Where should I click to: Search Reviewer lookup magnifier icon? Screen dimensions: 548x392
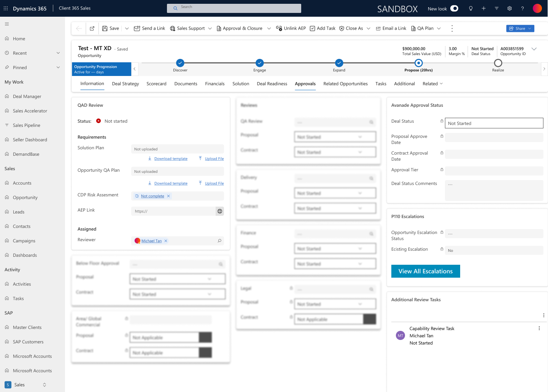pos(219,241)
